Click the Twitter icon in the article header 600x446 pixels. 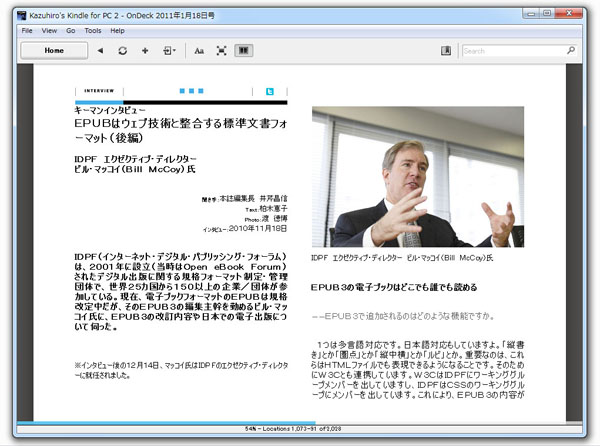[270, 91]
